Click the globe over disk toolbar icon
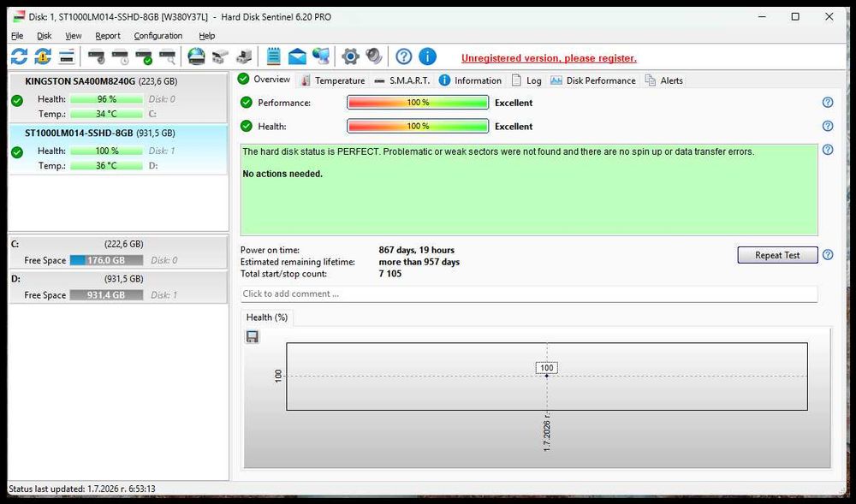The image size is (856, 504). (x=197, y=56)
